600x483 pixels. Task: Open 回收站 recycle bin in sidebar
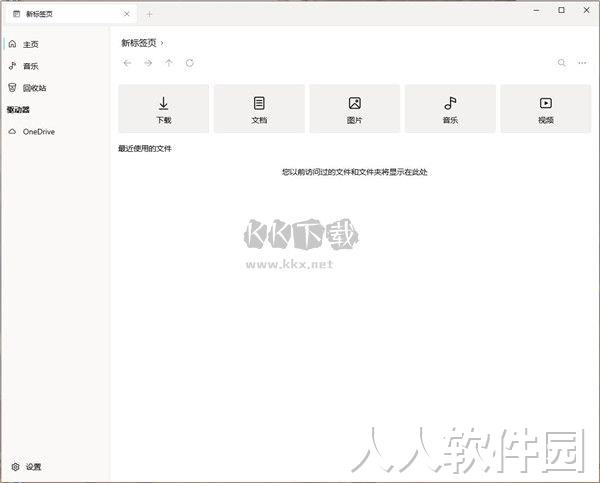coord(55,88)
